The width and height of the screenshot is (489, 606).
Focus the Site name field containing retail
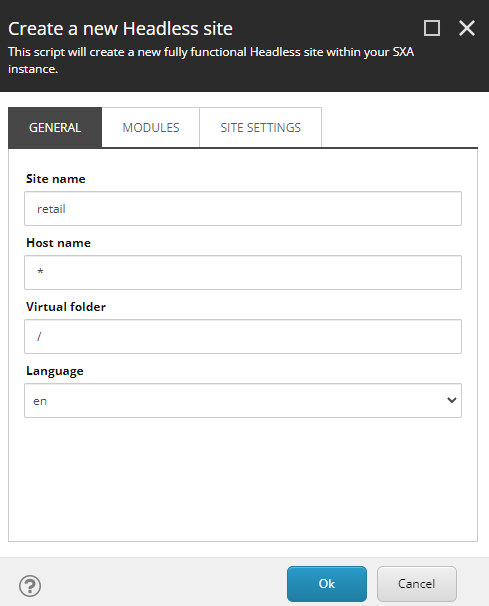click(243, 209)
